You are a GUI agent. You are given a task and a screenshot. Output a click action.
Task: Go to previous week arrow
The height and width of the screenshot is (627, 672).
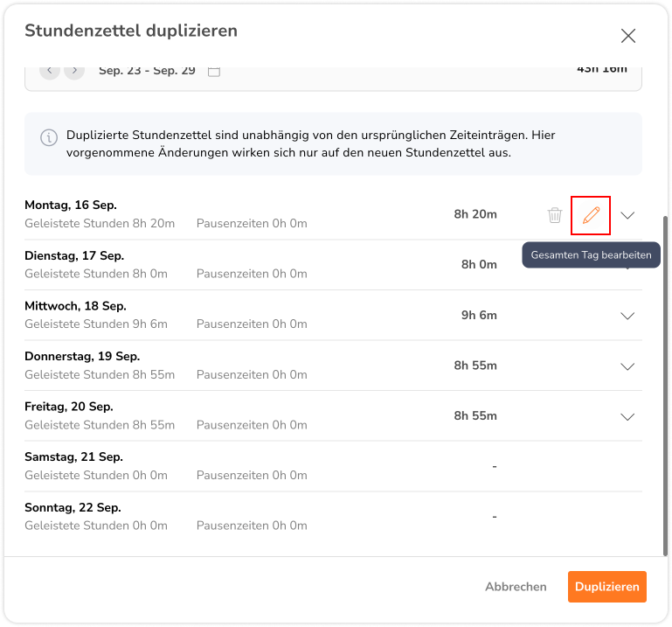click(50, 70)
